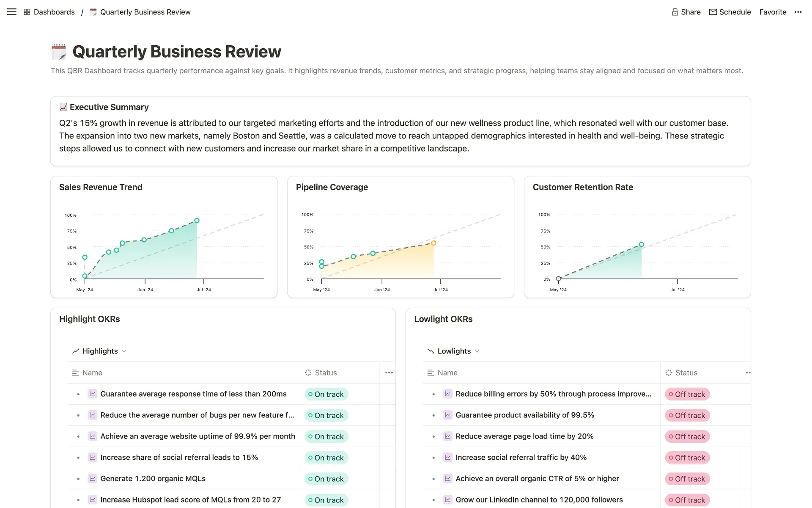The height and width of the screenshot is (508, 812).
Task: Select the Status column header in Highlights
Action: 340,373
